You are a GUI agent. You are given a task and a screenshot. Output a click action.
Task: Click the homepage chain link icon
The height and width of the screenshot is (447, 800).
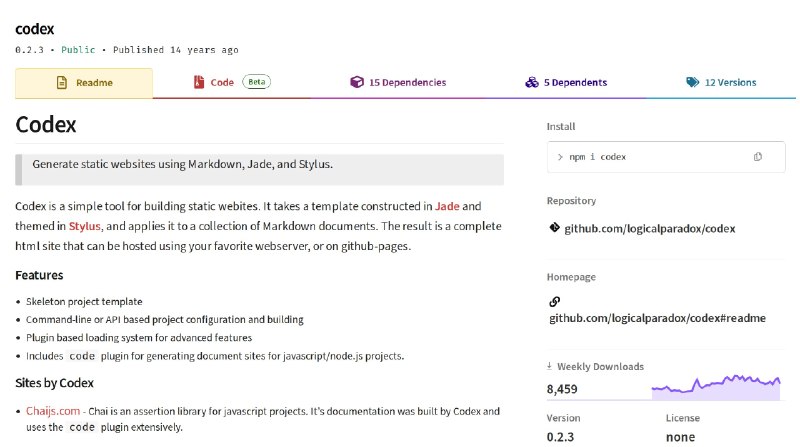555,302
